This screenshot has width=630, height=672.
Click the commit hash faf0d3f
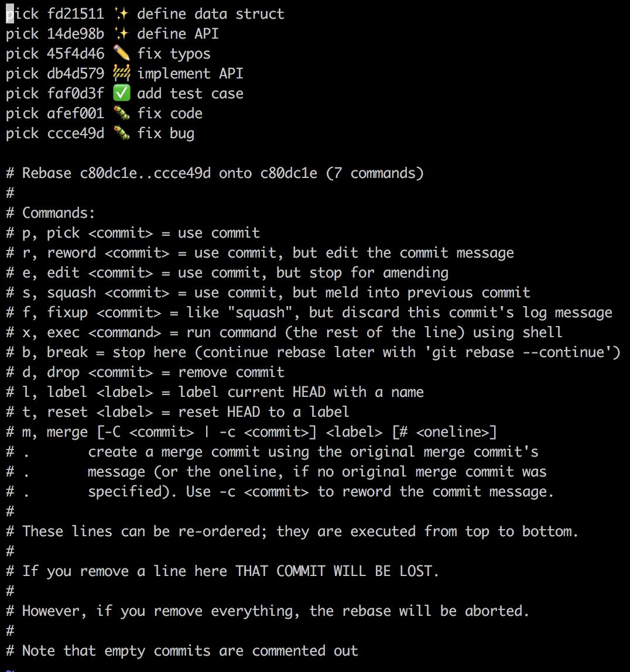pyautogui.click(x=76, y=94)
